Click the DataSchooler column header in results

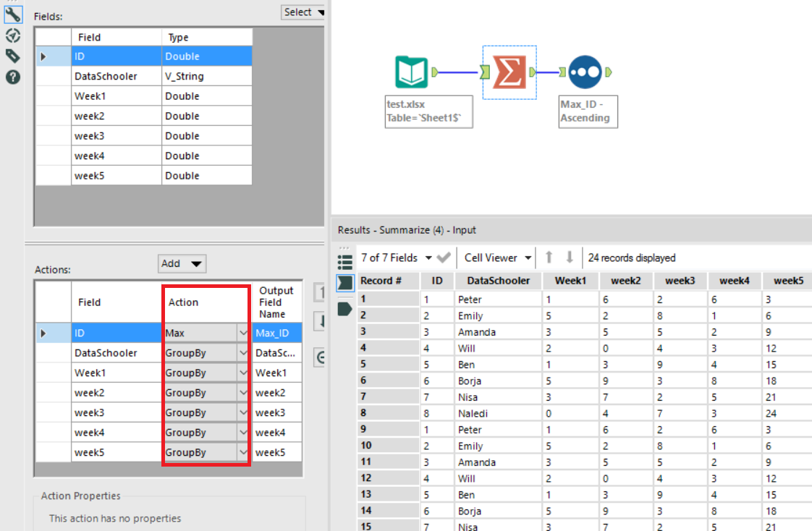[498, 281]
